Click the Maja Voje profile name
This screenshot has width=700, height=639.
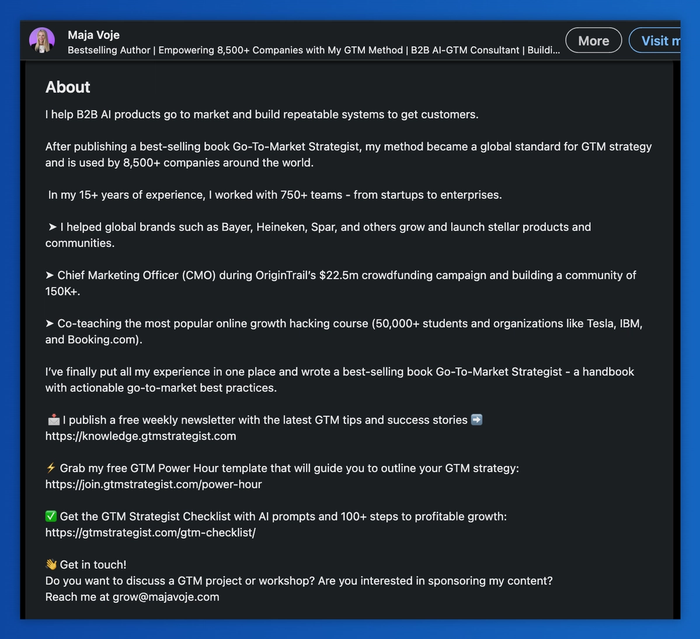click(94, 35)
